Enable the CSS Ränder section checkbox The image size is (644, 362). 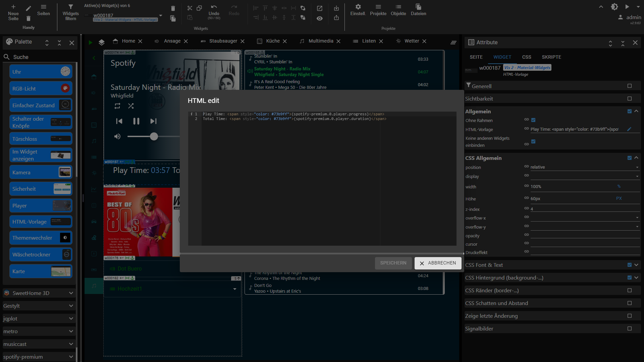click(x=630, y=290)
